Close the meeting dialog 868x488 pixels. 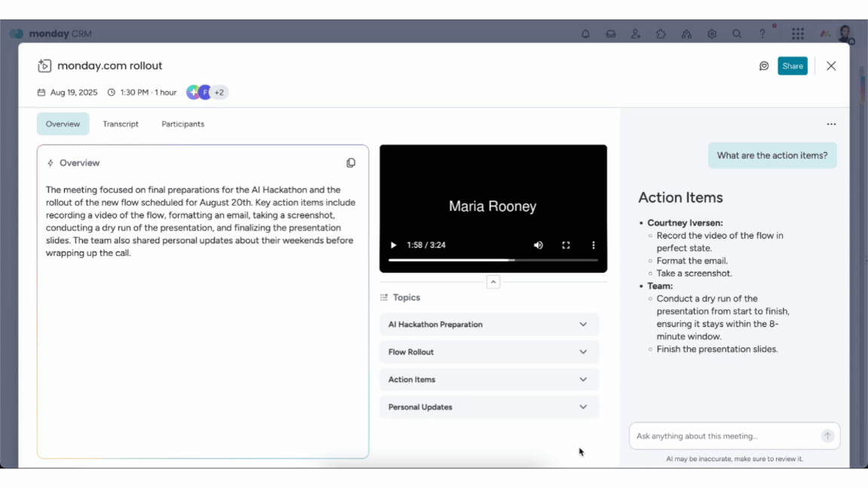point(831,66)
